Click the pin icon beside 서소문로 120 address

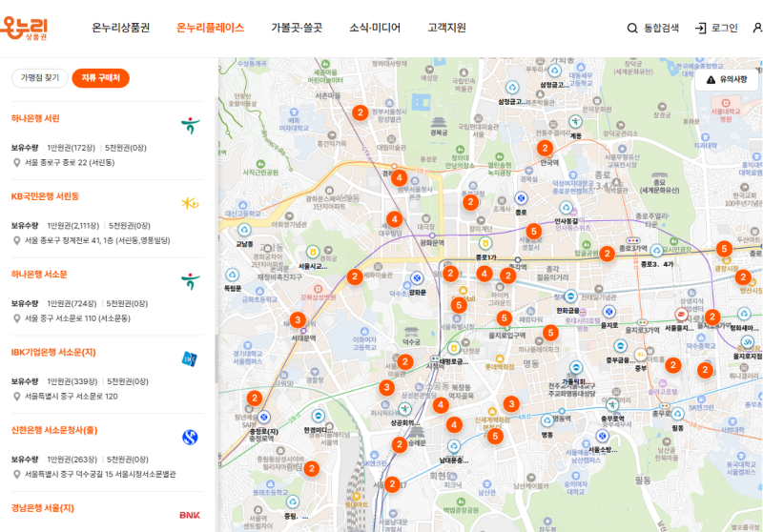pyautogui.click(x=16, y=396)
